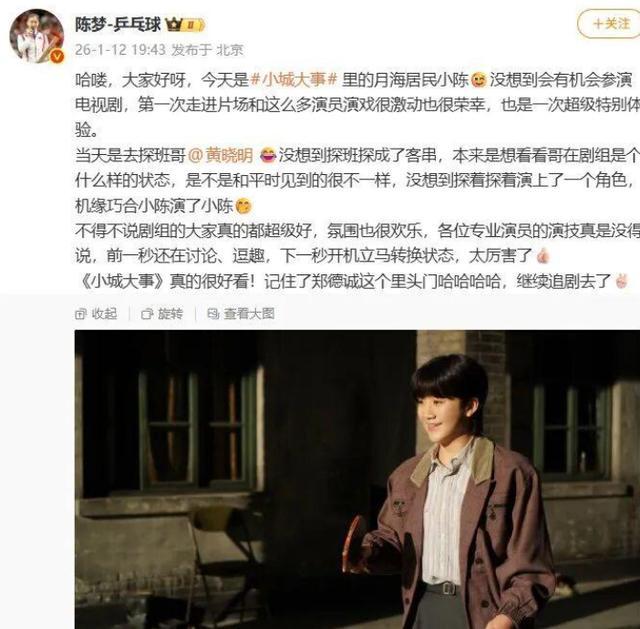
Task: Click the orange verified V badge
Action: pos(57,56)
